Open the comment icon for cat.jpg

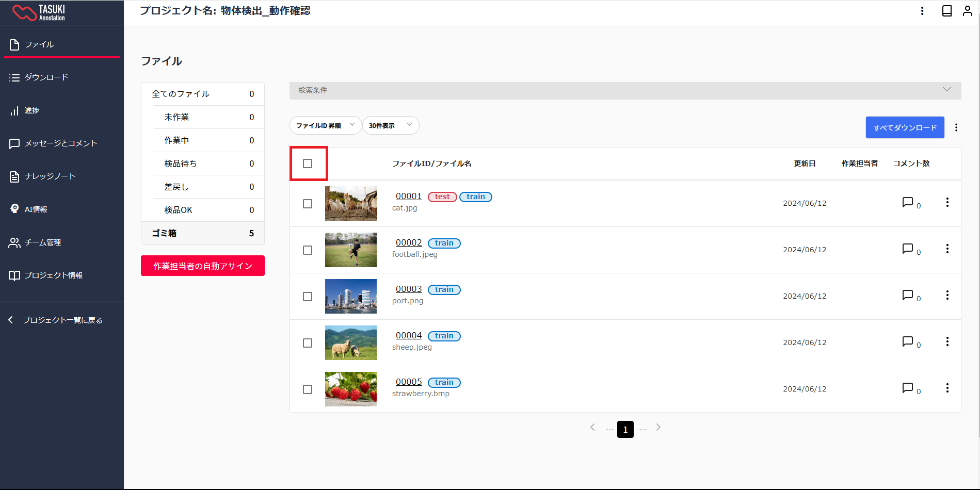pos(907,202)
